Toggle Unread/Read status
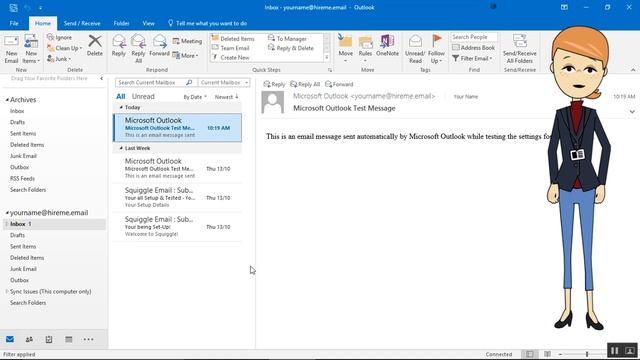640x360 pixels. coord(415,49)
